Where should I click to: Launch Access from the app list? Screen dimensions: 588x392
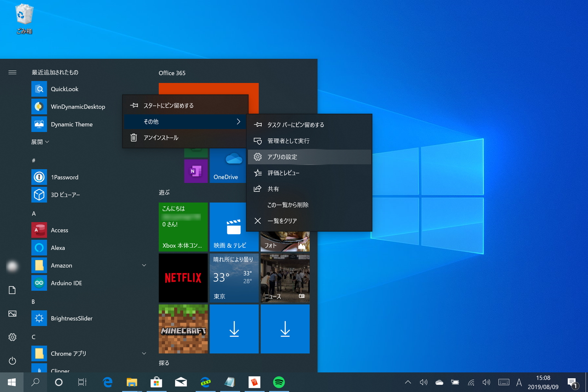[x=87, y=230]
